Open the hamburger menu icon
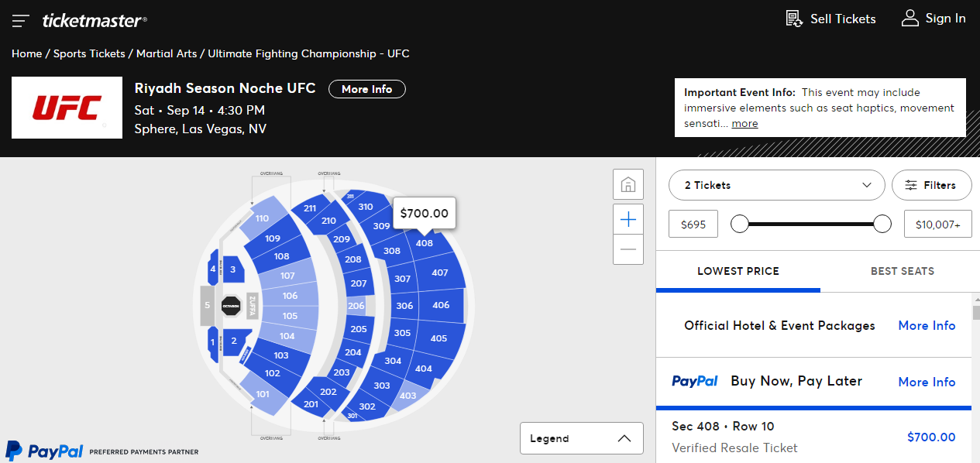This screenshot has width=980, height=463. 21,21
